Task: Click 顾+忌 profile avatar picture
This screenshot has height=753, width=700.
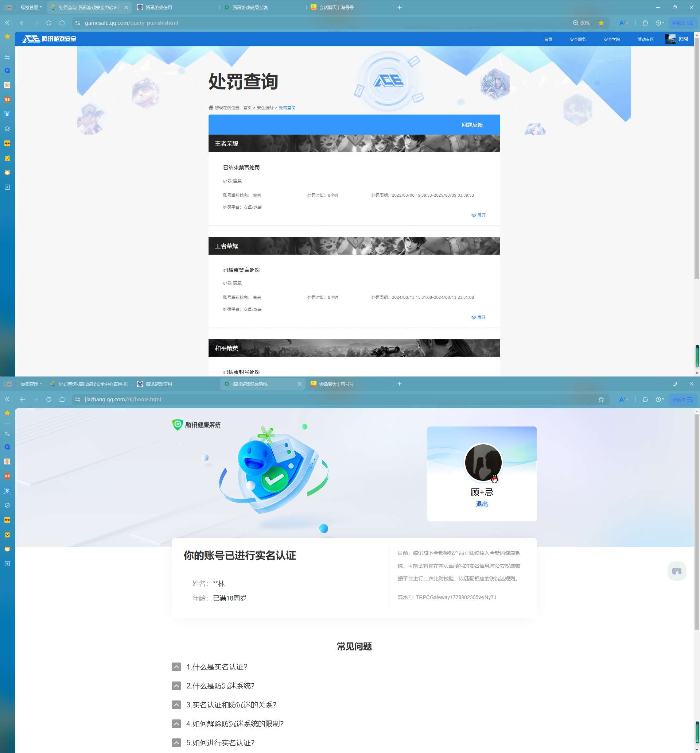Action: (x=483, y=463)
